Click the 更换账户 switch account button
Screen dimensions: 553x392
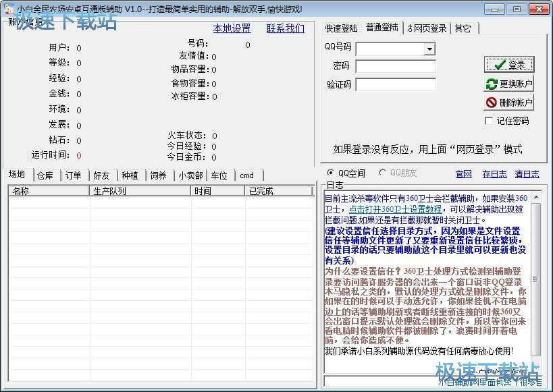(x=508, y=84)
